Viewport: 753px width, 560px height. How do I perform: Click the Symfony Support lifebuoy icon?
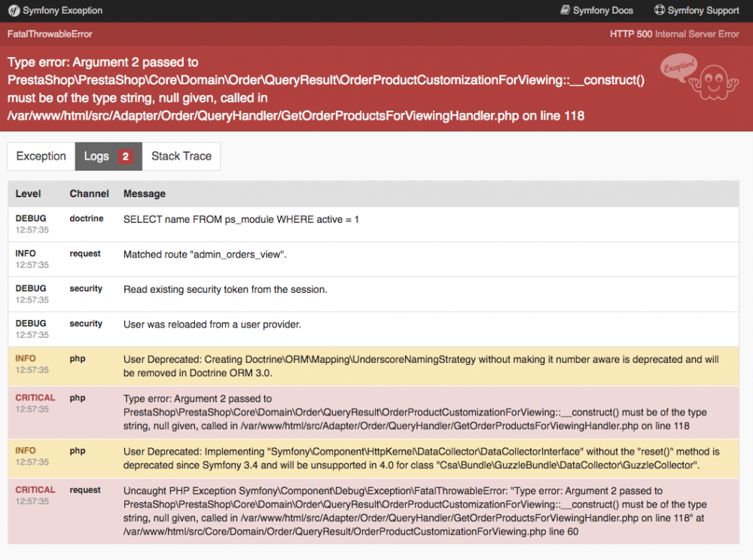tap(660, 10)
